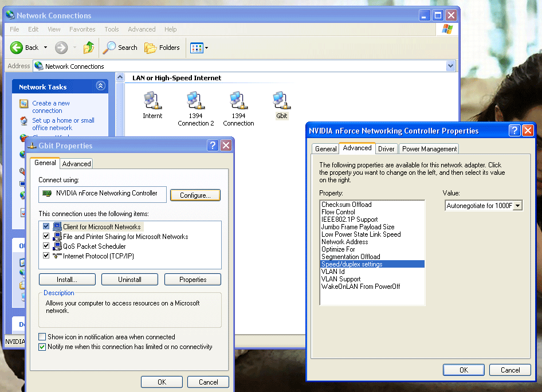Click the Uninstall button

(129, 280)
